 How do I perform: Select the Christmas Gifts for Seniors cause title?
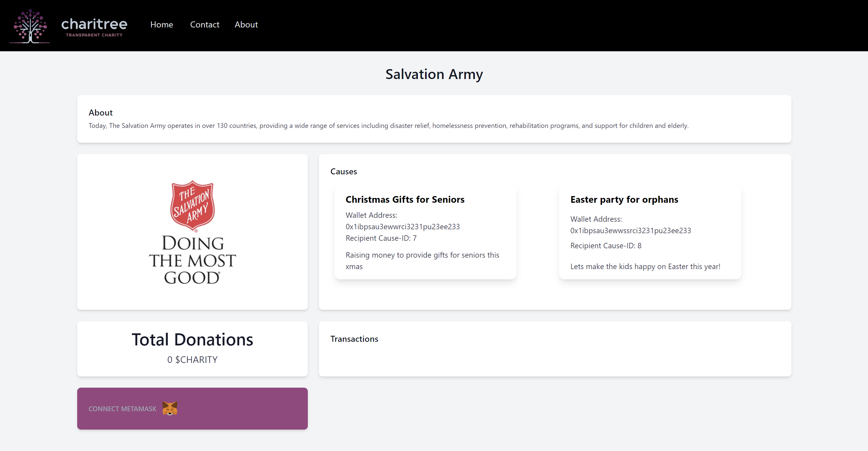coord(405,199)
